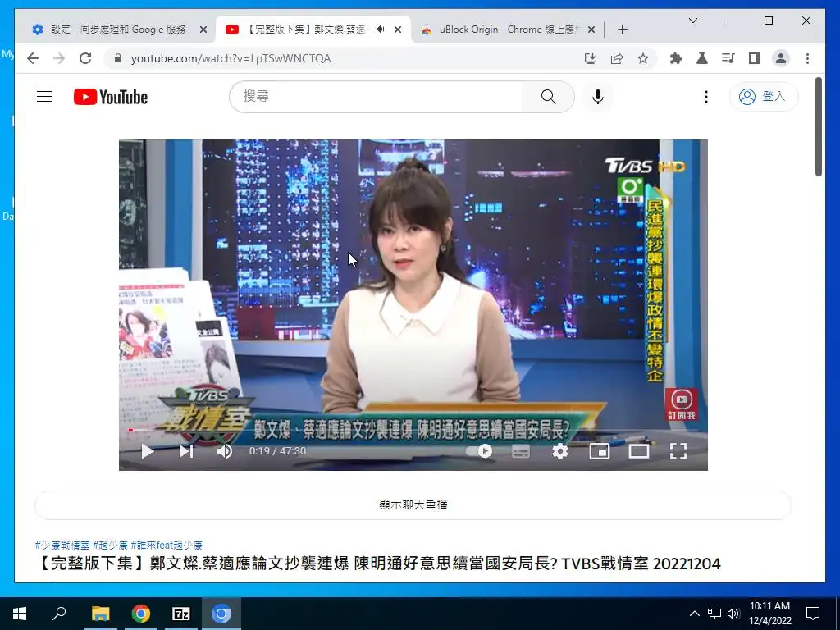Image resolution: width=840 pixels, height=630 pixels.
Task: Open the taskbar clock and date
Action: pos(769,614)
